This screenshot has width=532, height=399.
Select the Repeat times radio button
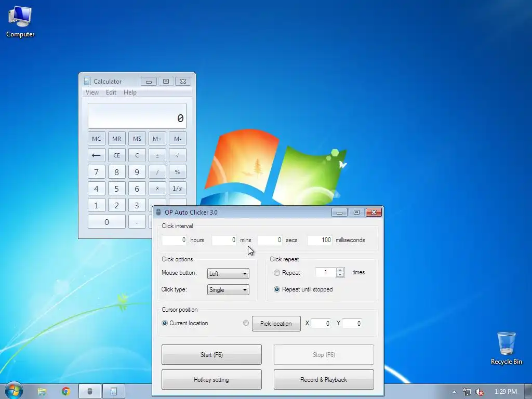coord(277,273)
